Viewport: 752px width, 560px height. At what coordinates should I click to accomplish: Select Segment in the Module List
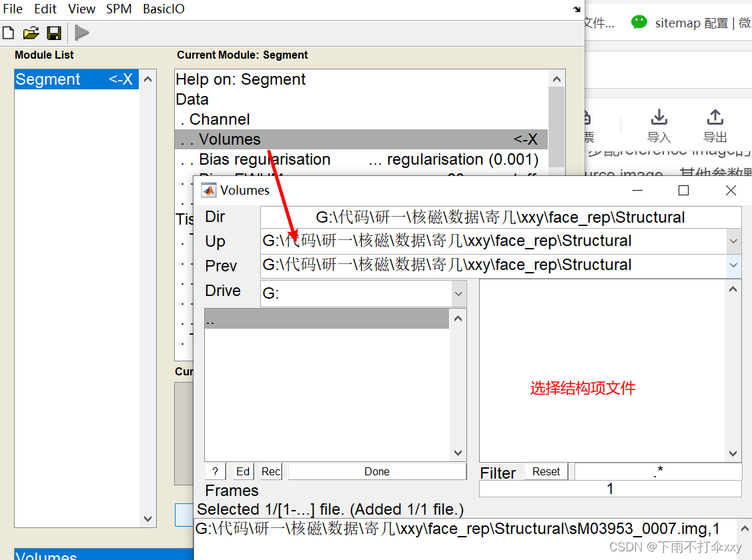point(76,79)
